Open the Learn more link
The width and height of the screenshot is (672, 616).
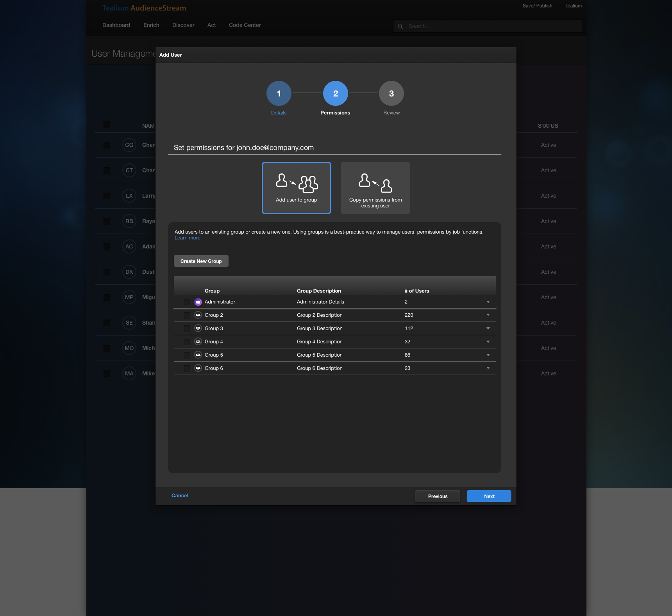click(x=187, y=237)
